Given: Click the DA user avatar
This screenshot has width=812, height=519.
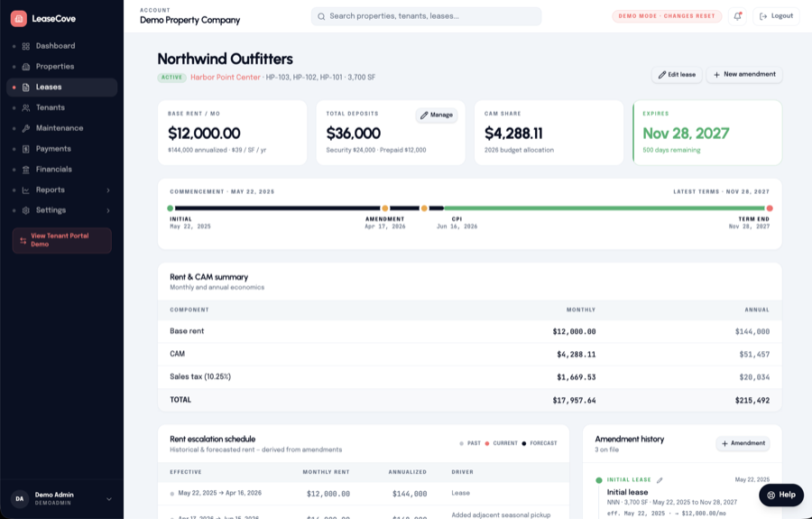Looking at the screenshot, I should (x=19, y=499).
